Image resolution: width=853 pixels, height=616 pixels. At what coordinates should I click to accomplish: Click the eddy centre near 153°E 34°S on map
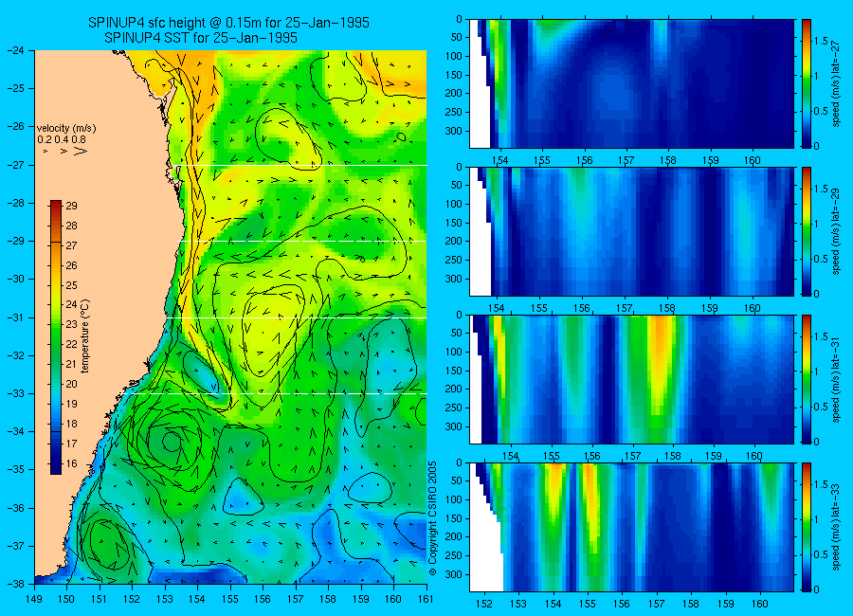171,442
